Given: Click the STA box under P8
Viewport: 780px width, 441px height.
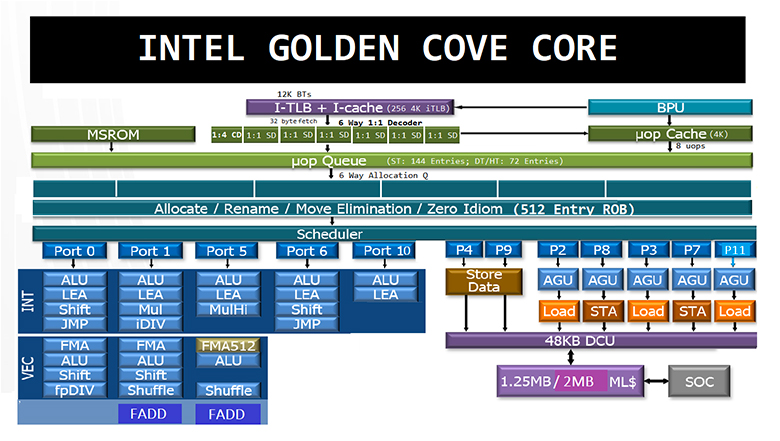Looking at the screenshot, I should (603, 311).
